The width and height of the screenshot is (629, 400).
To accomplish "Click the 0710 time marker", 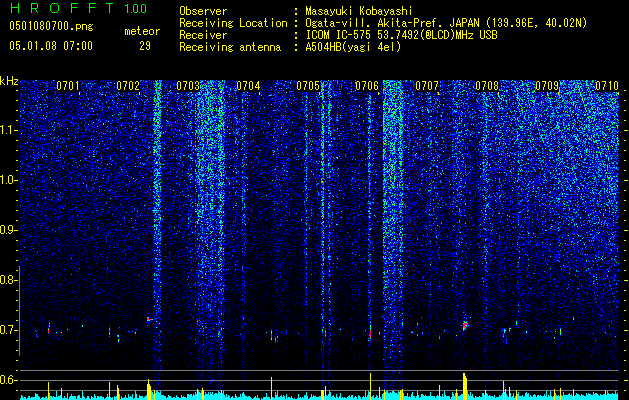I will click(x=607, y=86).
